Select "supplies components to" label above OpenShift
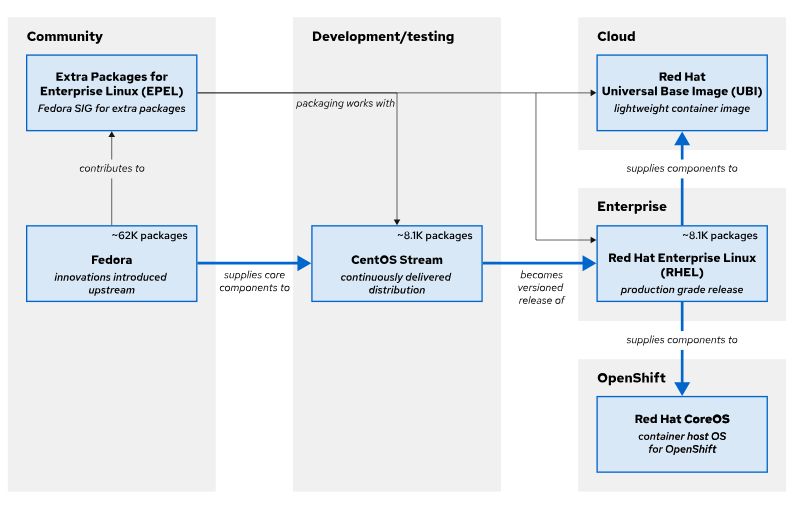The image size is (794, 510). click(682, 341)
